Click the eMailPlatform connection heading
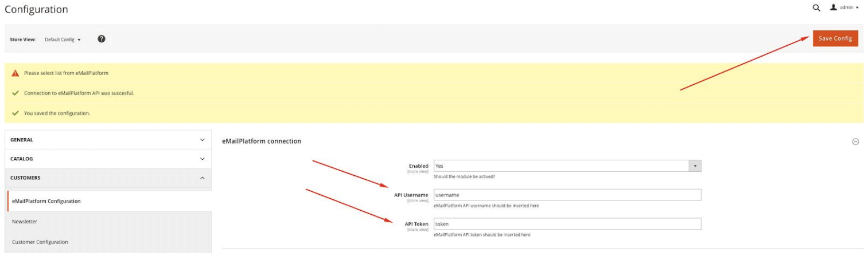 tap(262, 141)
